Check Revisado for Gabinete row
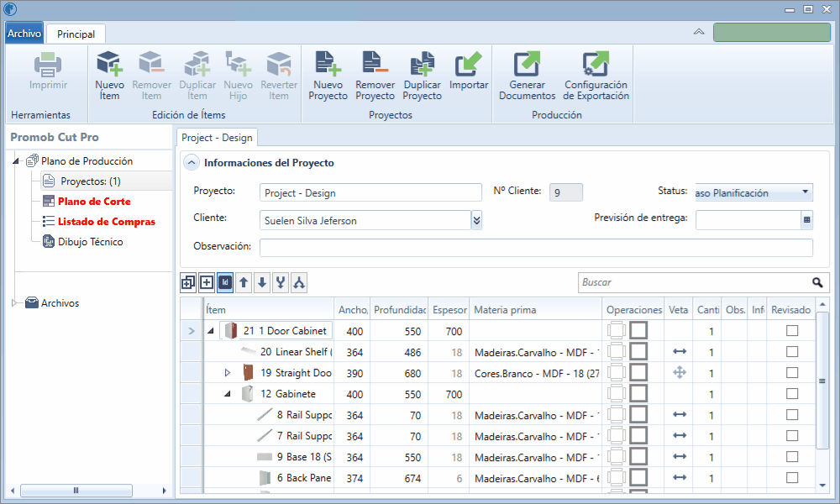This screenshot has width=840, height=504. pos(792,394)
